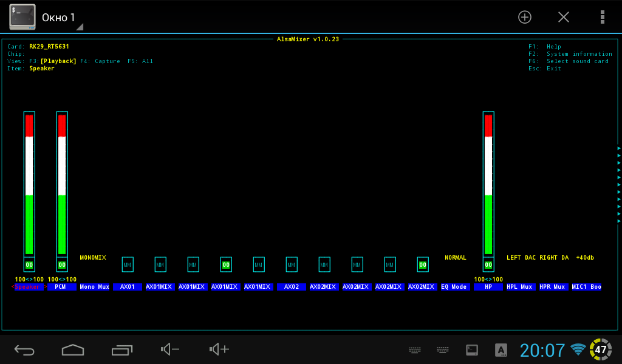Open the recent apps switcher
622x364 pixels.
(x=122, y=349)
